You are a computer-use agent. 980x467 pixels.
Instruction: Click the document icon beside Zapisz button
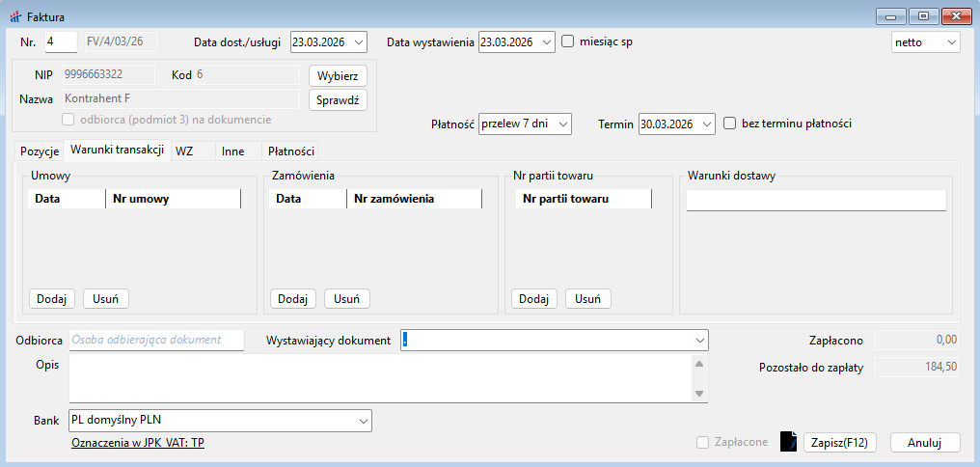click(x=788, y=442)
